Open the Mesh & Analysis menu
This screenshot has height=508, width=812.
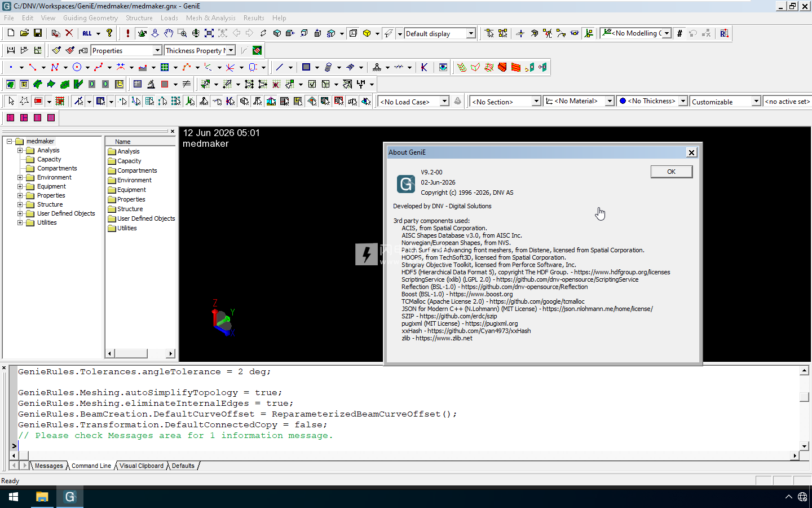(211, 18)
